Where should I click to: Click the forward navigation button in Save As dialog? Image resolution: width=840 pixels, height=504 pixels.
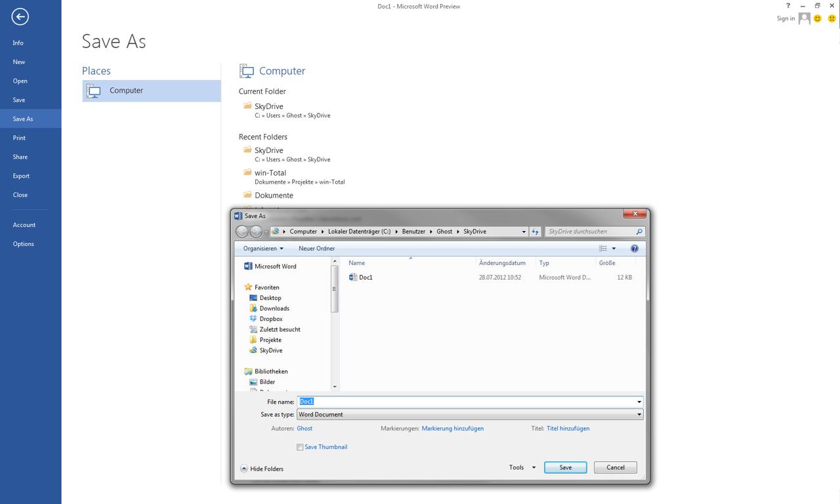click(256, 232)
